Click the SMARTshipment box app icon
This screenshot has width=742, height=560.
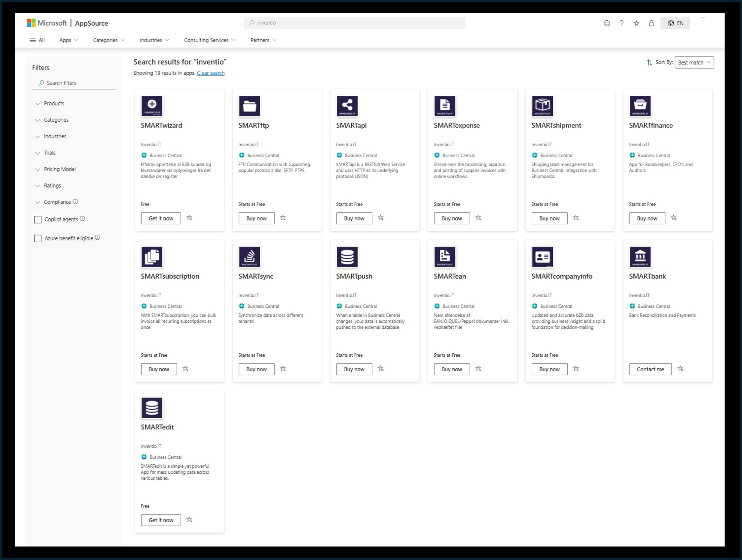(x=542, y=106)
